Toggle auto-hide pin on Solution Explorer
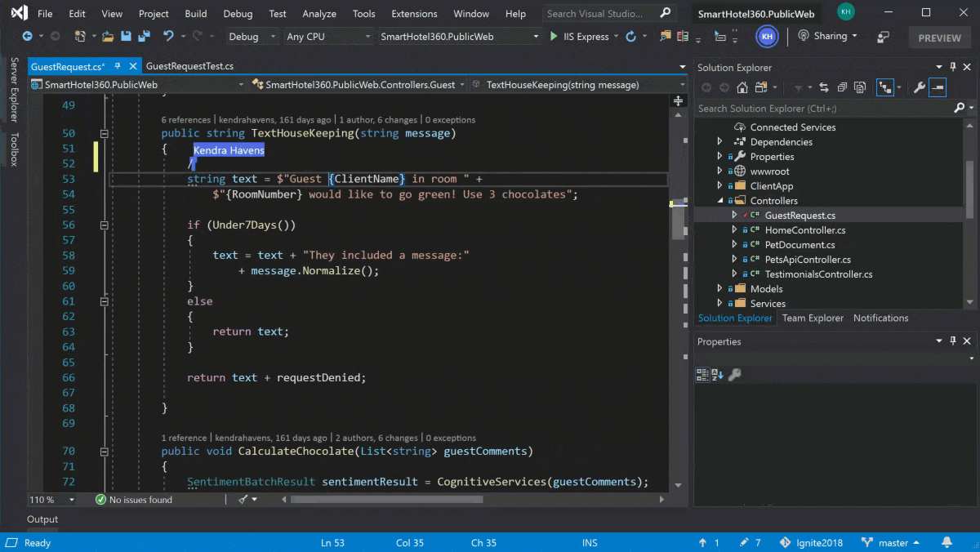The height and width of the screenshot is (552, 980). (954, 67)
